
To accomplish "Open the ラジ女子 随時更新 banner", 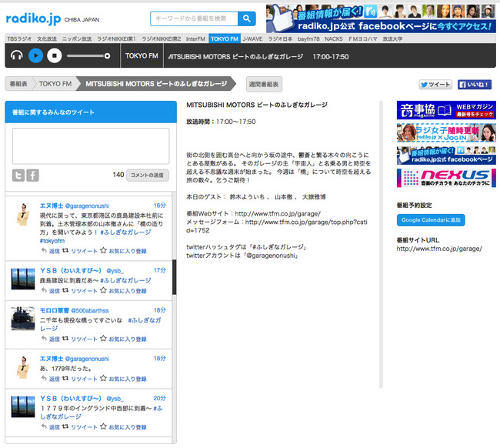I will point(446,132).
